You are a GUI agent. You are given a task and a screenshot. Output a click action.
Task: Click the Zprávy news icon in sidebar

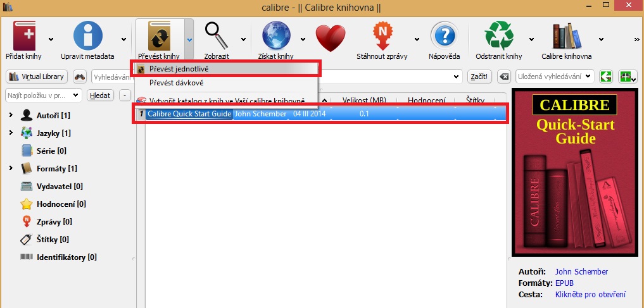pyautogui.click(x=27, y=221)
